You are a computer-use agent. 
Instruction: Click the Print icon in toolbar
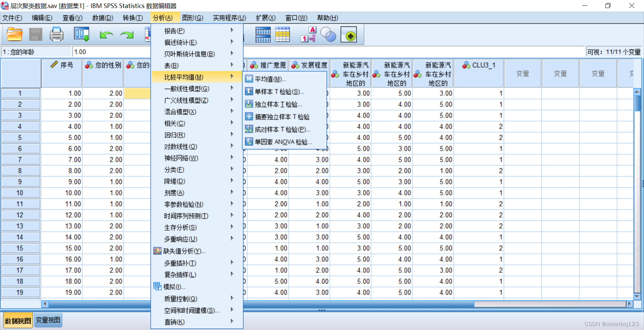(x=57, y=35)
